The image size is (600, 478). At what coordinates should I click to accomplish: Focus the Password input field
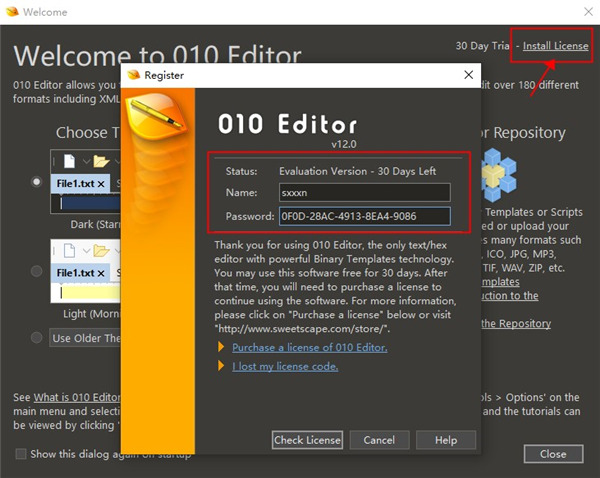tap(365, 216)
